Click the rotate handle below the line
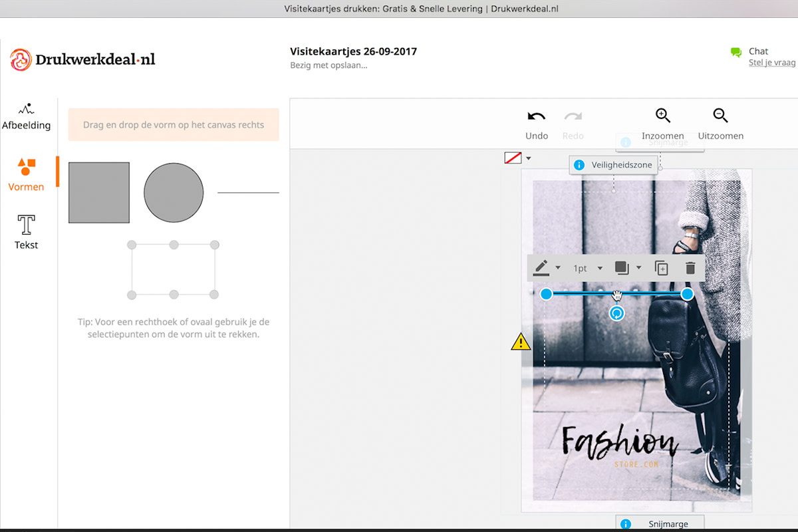This screenshot has height=532, width=798. pos(617,313)
